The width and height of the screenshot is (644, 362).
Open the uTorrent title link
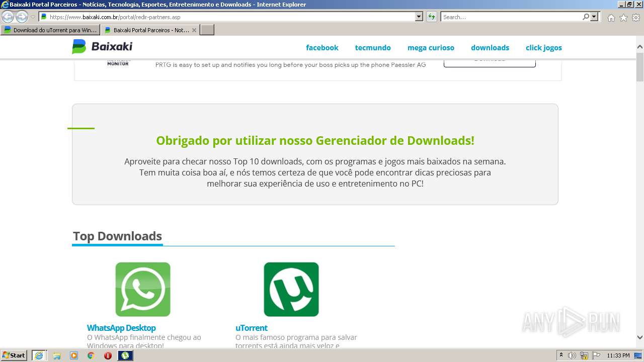(x=252, y=328)
